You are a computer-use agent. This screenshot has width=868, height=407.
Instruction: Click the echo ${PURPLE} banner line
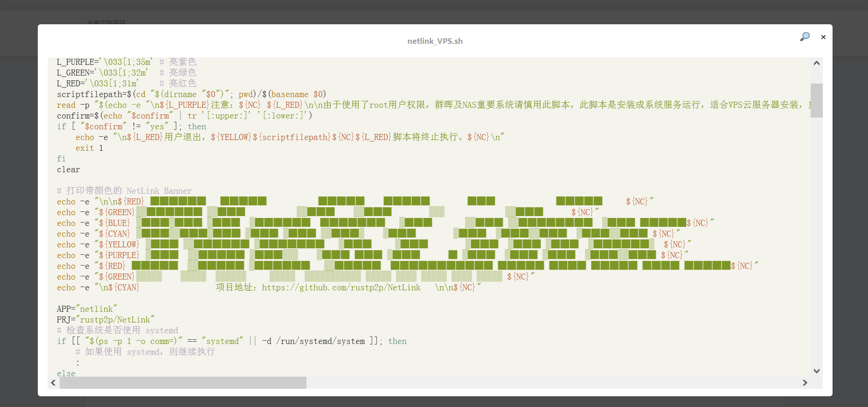(372, 255)
